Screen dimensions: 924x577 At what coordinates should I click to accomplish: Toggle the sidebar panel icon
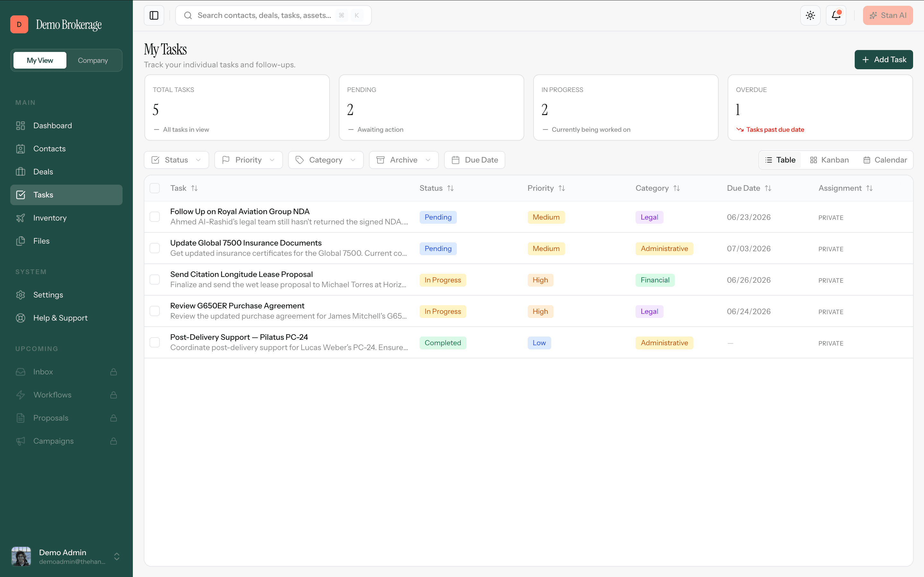pos(154,15)
